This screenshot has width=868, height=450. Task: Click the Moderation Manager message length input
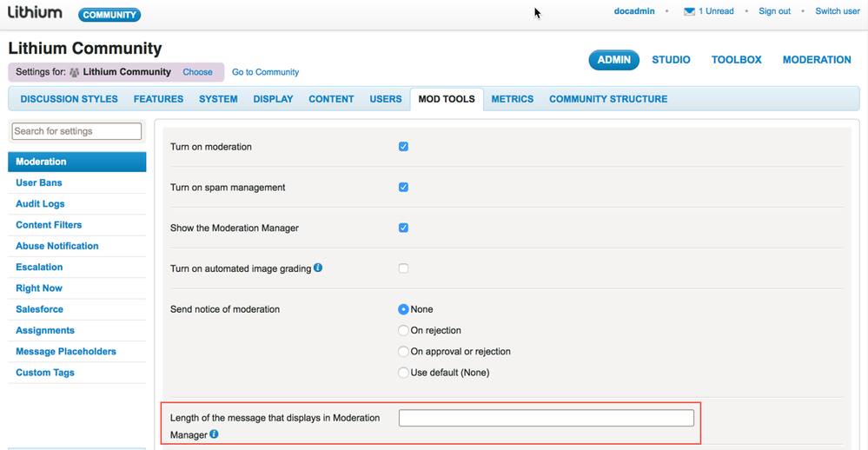pos(547,418)
